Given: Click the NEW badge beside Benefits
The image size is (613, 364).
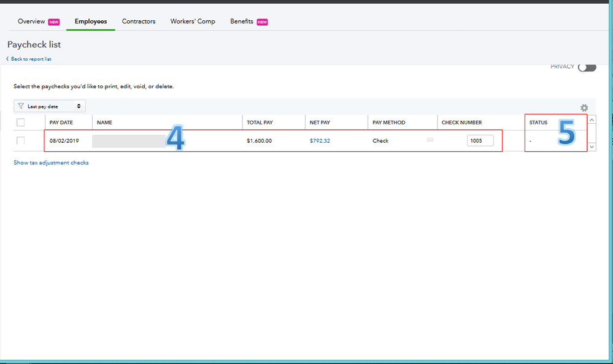Looking at the screenshot, I should coord(263,22).
